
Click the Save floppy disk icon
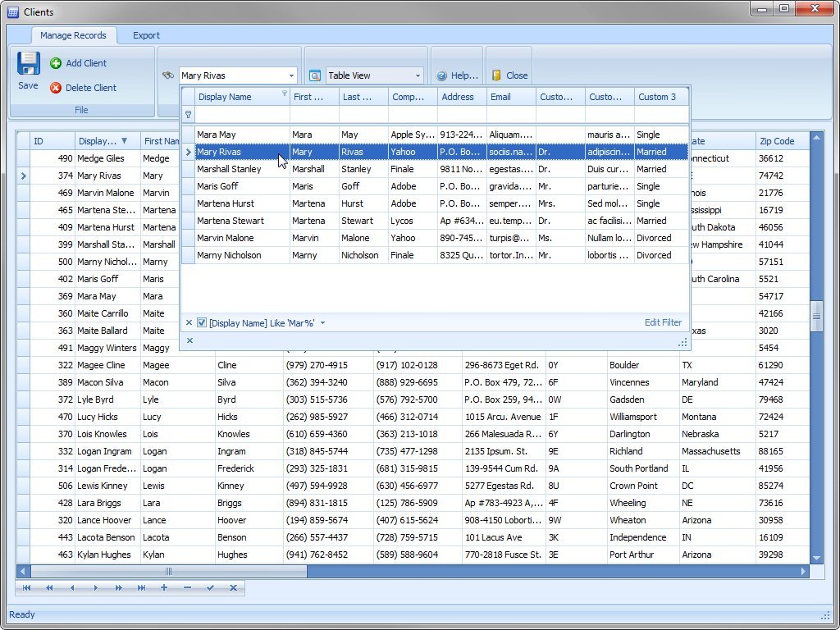click(28, 64)
